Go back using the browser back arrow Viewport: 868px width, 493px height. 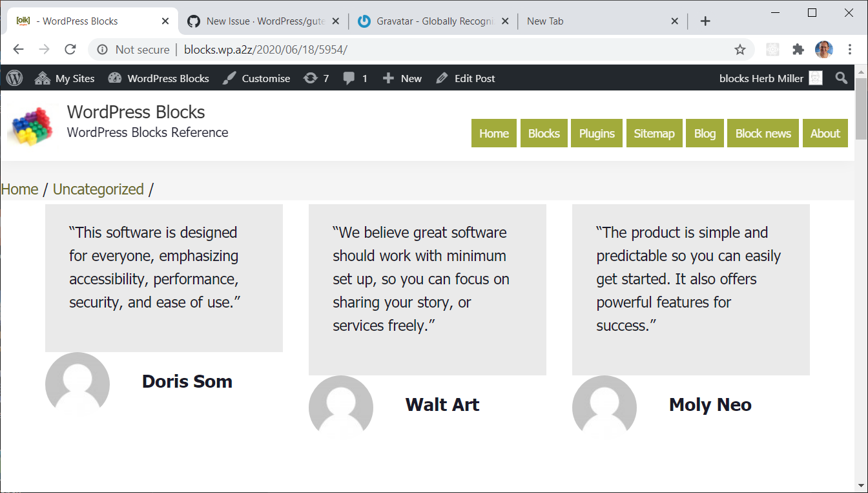pyautogui.click(x=18, y=49)
